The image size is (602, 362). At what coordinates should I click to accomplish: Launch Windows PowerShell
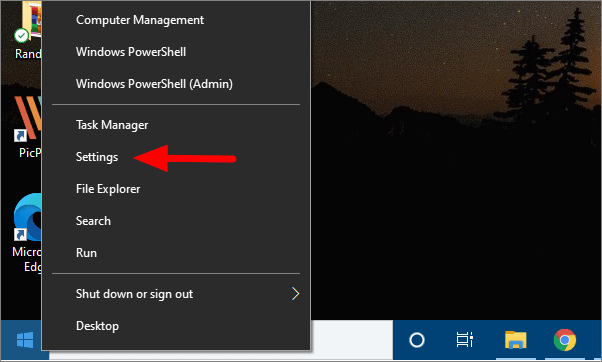pyautogui.click(x=175, y=52)
